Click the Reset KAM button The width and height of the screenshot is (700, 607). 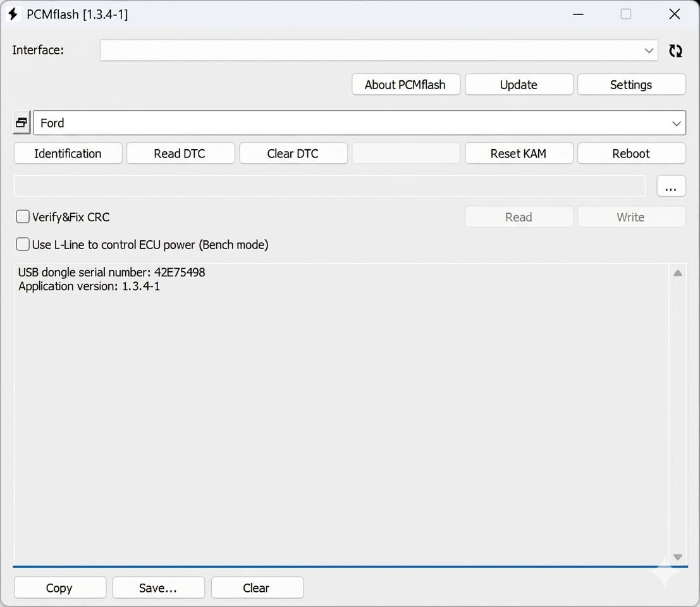(519, 153)
